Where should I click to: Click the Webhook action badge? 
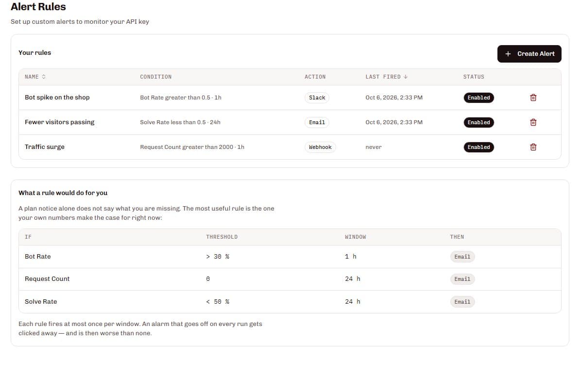point(320,147)
